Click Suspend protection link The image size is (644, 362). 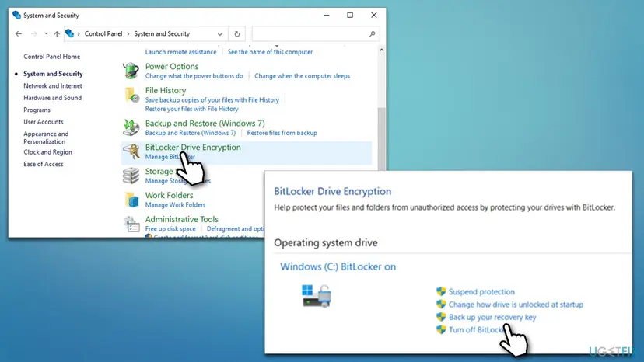[481, 292]
